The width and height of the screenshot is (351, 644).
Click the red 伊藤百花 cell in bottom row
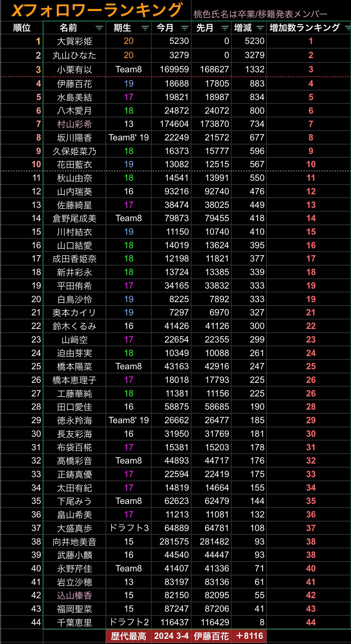(x=211, y=636)
